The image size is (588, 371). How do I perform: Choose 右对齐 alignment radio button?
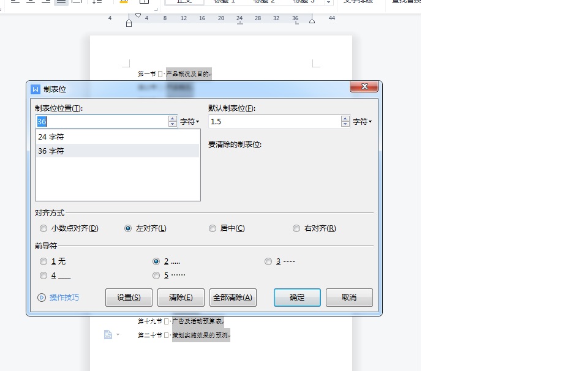coord(297,228)
